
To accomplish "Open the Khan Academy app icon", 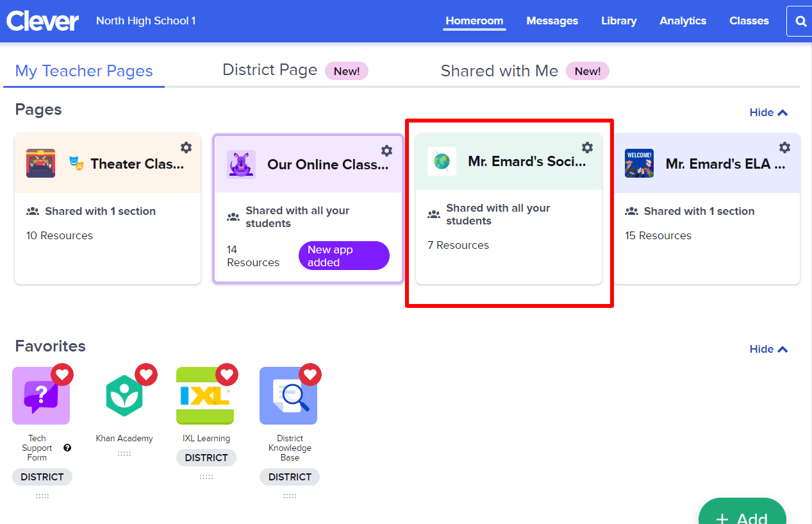I will pos(124,396).
